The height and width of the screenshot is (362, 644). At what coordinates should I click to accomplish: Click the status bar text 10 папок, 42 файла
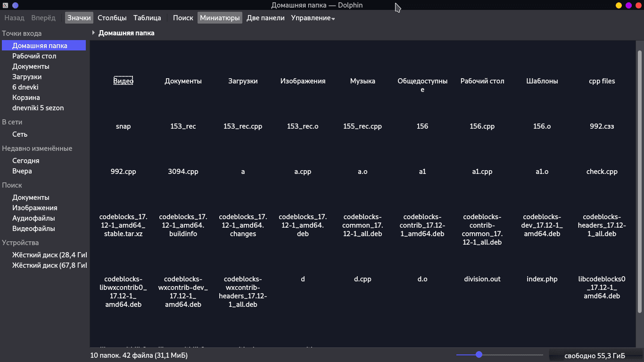(x=139, y=355)
